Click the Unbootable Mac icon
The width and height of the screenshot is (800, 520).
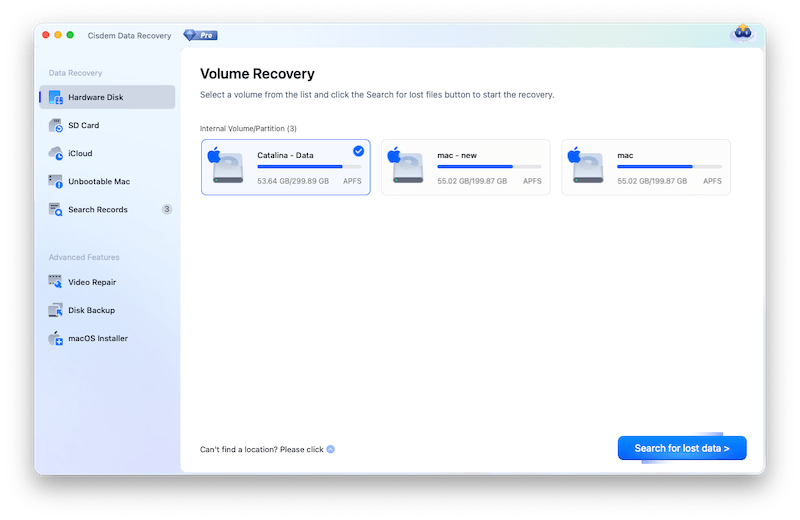(57, 182)
